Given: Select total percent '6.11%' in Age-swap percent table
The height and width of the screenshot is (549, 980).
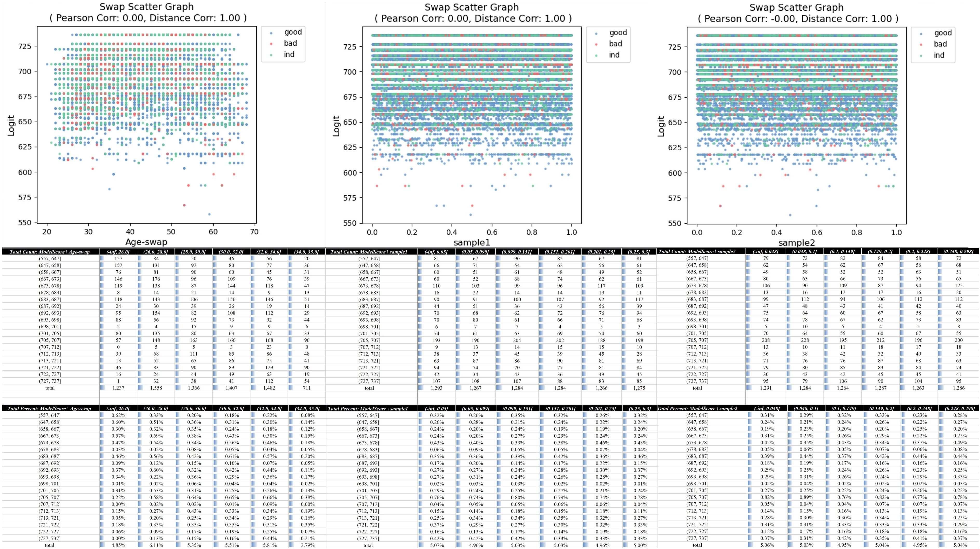Looking at the screenshot, I should point(156,545).
